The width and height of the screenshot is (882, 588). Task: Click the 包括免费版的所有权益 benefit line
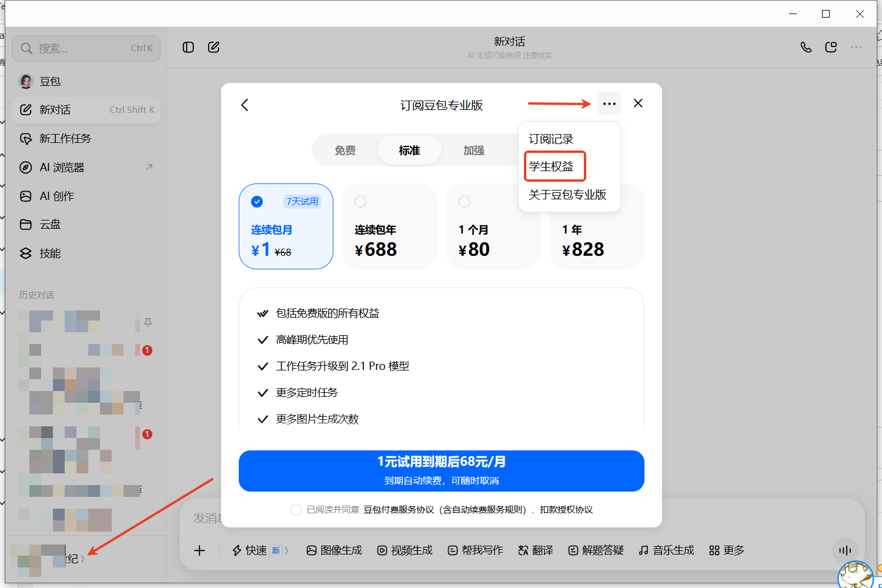328,313
